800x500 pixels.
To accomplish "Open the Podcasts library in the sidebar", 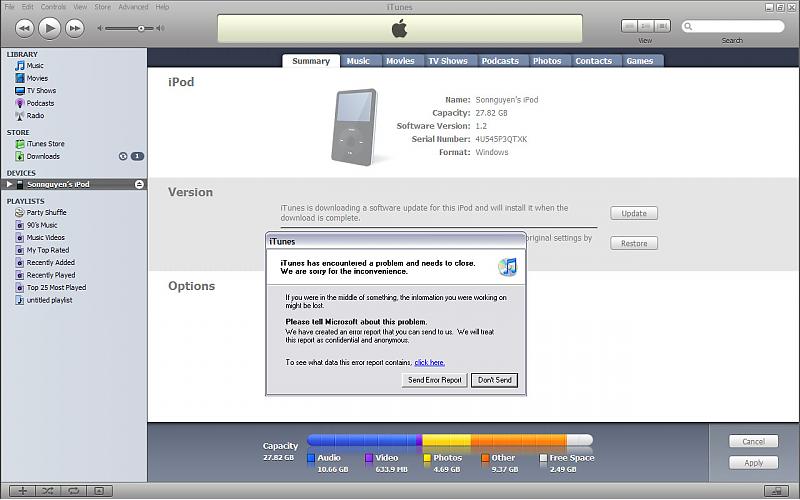I will pos(40,103).
